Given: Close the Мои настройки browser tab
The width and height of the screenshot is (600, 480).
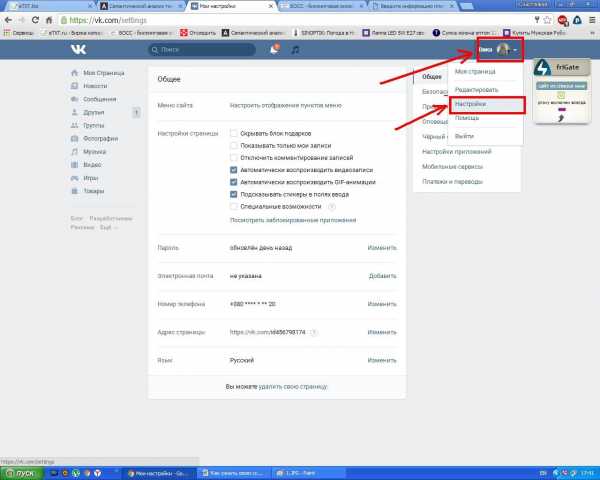Looking at the screenshot, I should pos(271,6).
